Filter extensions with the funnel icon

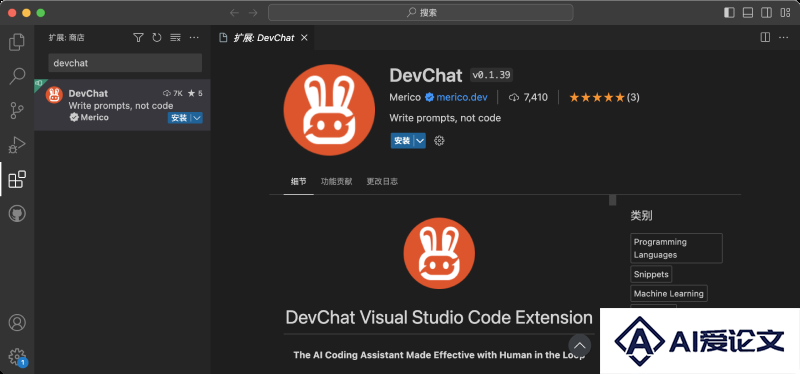(x=138, y=37)
